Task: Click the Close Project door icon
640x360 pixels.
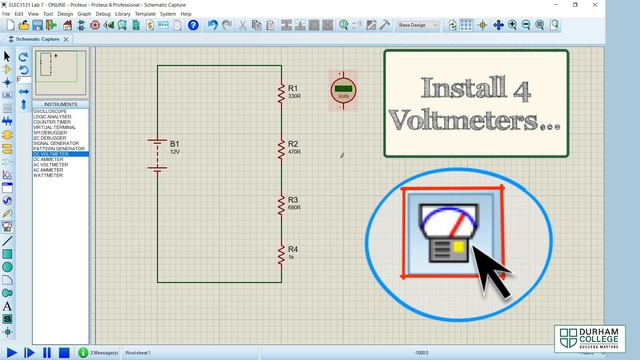Action: pos(51,25)
